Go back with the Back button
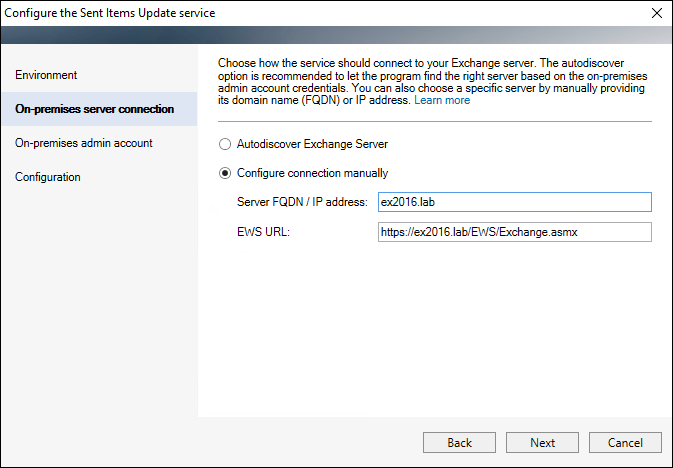Screen dimensions: 673x468 tap(459, 442)
